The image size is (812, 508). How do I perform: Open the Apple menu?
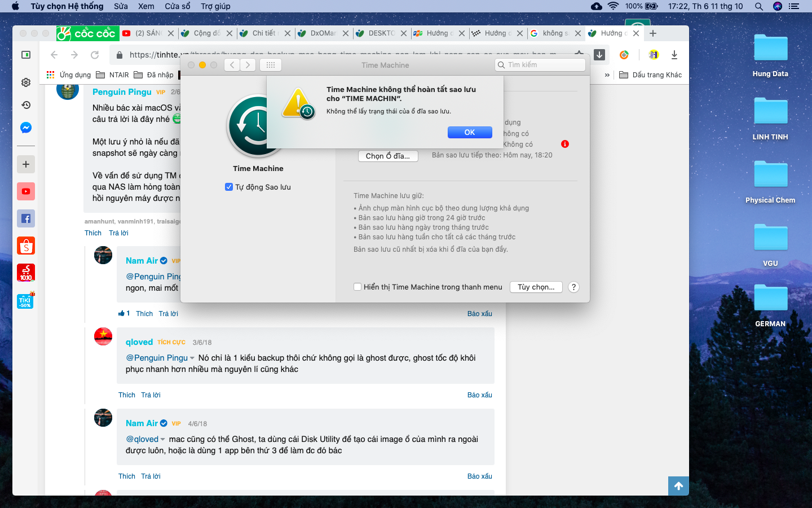(15, 6)
